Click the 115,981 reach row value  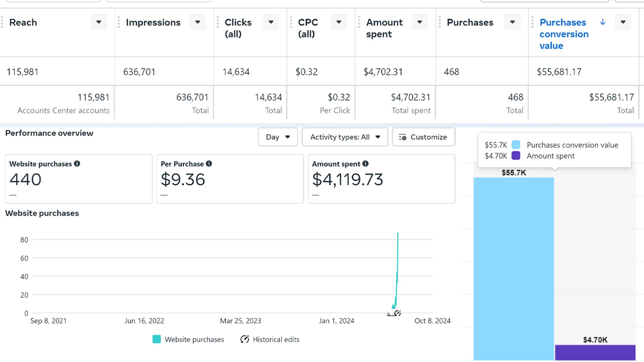pos(22,72)
